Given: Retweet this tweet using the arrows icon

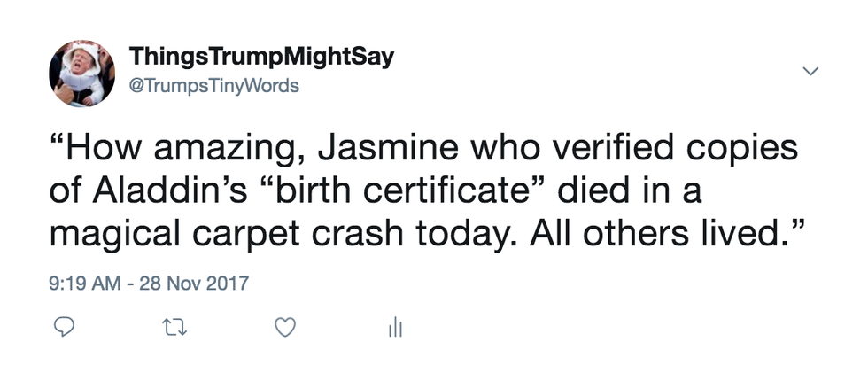Looking at the screenshot, I should (171, 328).
